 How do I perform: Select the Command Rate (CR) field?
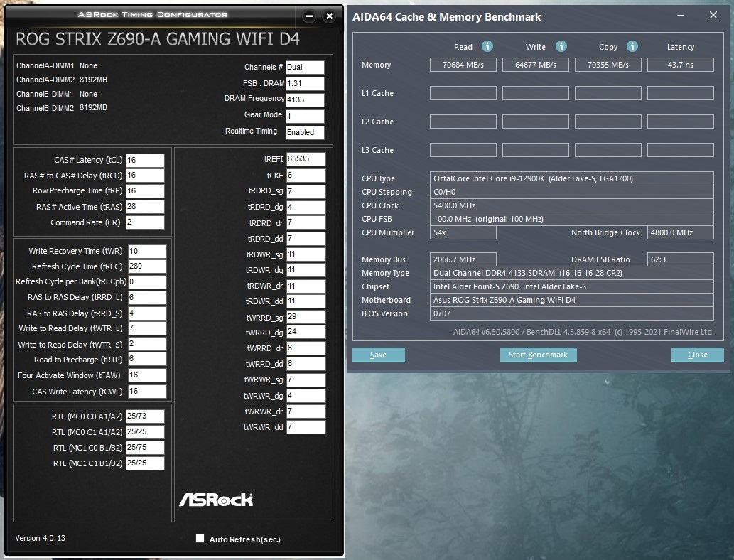click(145, 222)
